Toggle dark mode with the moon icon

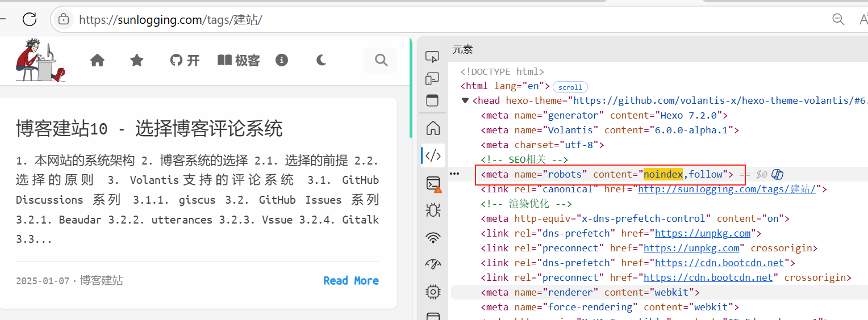321,60
